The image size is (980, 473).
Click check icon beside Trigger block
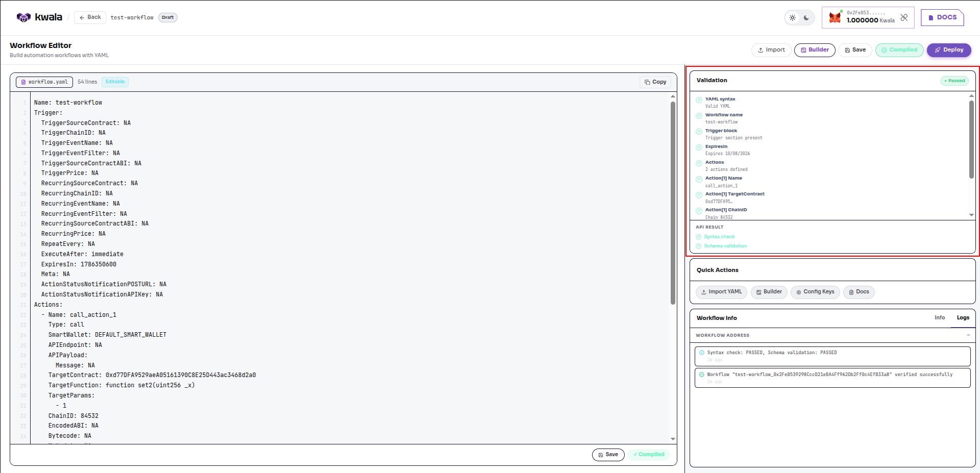[x=699, y=132]
